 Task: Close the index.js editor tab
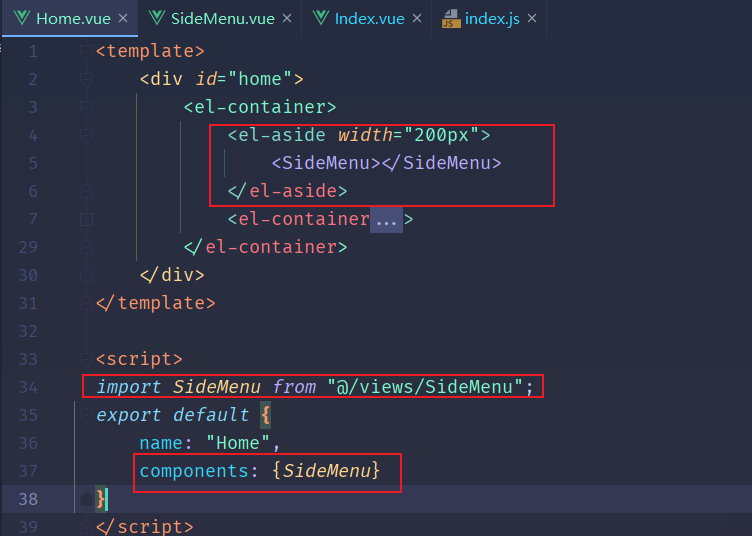point(532,18)
